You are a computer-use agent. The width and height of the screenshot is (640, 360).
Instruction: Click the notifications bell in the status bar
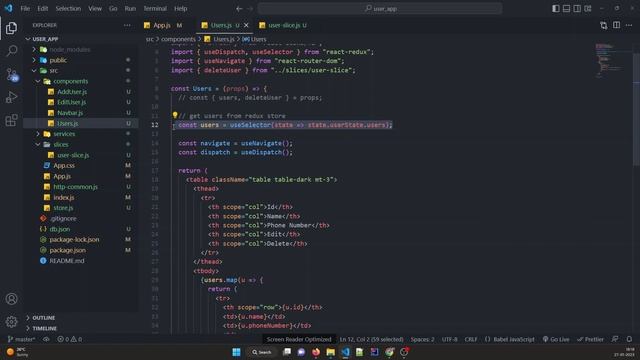pos(629,339)
